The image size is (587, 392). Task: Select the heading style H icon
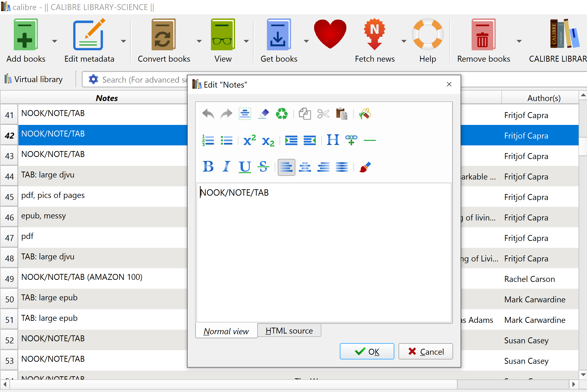[x=333, y=140]
